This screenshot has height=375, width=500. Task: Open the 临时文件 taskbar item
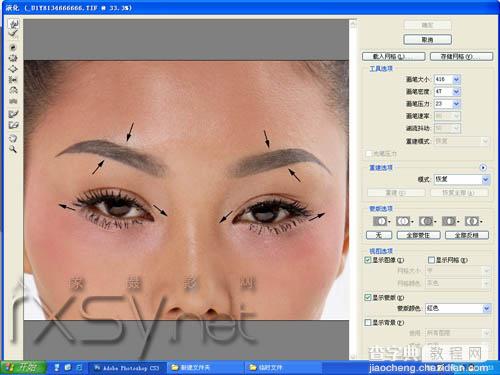(283, 368)
